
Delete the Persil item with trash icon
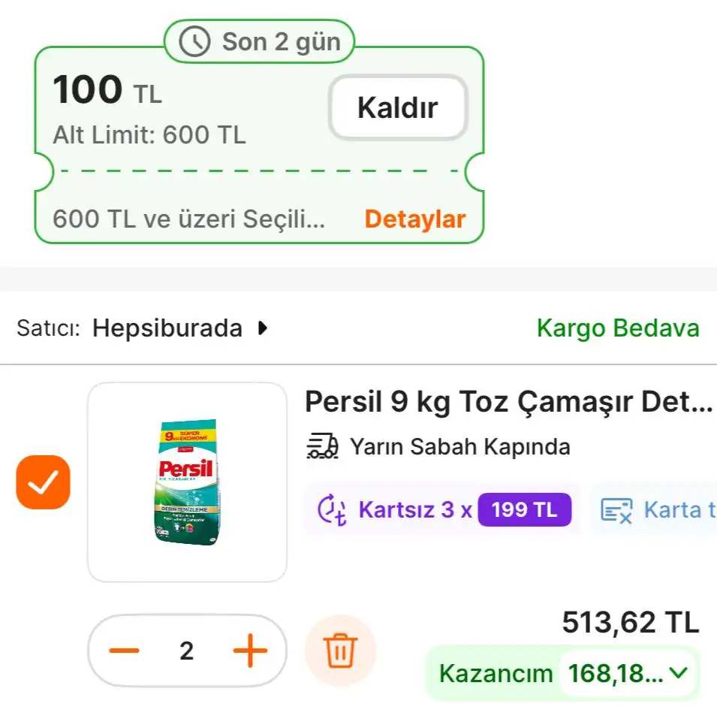click(x=340, y=650)
